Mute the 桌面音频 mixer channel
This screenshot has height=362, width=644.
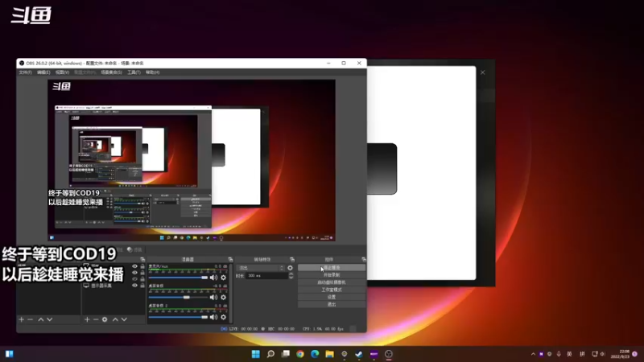tap(213, 297)
